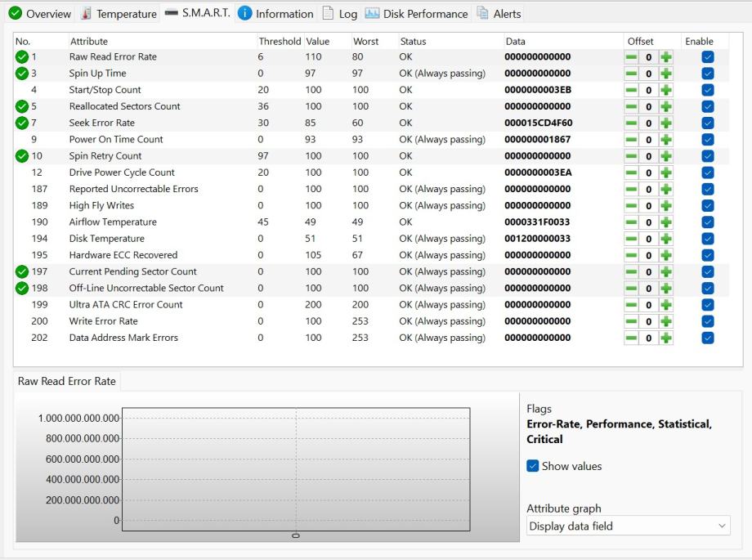Click offset value field for Write Error Rate

[648, 321]
